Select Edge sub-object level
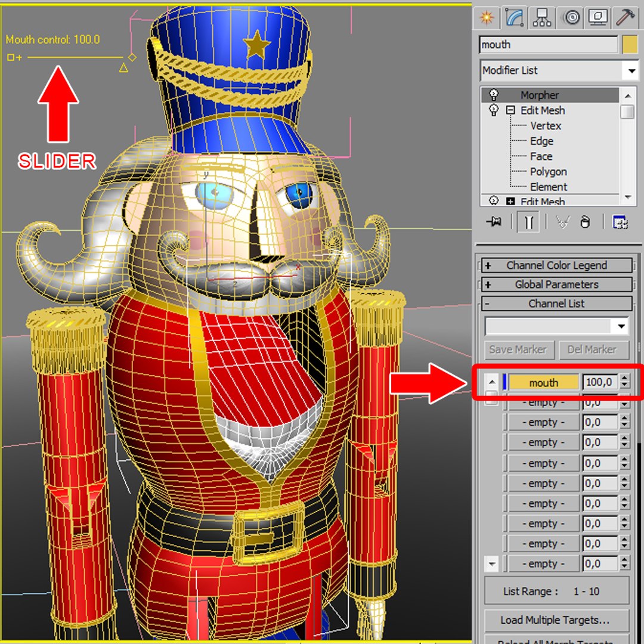This screenshot has height=644, width=644. 541,141
